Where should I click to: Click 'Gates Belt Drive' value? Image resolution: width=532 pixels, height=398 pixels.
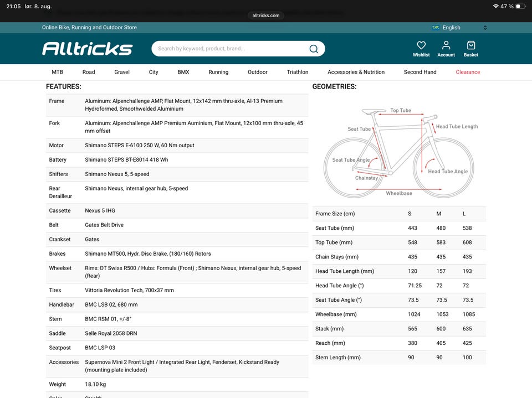104,225
